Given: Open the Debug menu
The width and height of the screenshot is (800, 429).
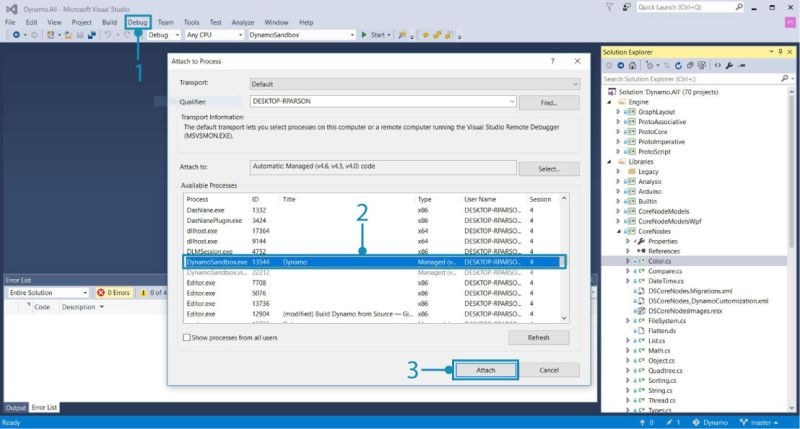Looking at the screenshot, I should [137, 22].
